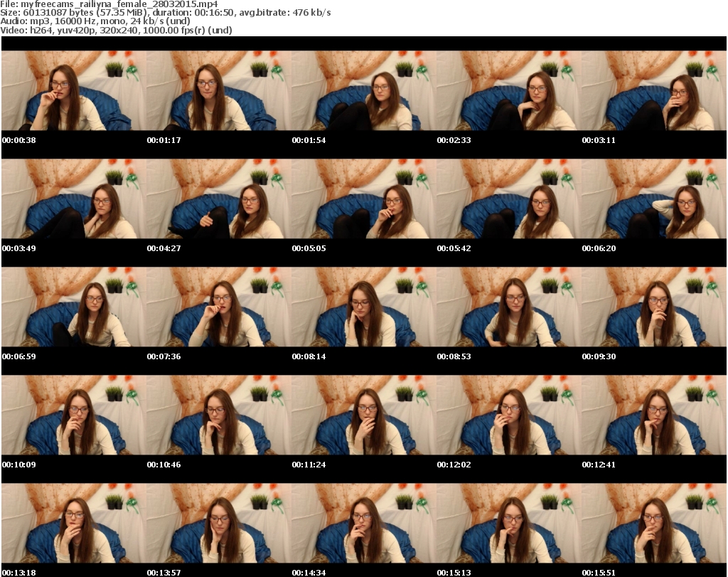The height and width of the screenshot is (577, 728).
Task: Select the time caption 00:09:30
Action: point(599,356)
